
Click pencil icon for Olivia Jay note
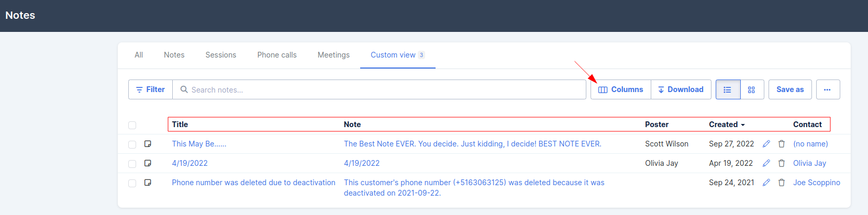pyautogui.click(x=766, y=163)
